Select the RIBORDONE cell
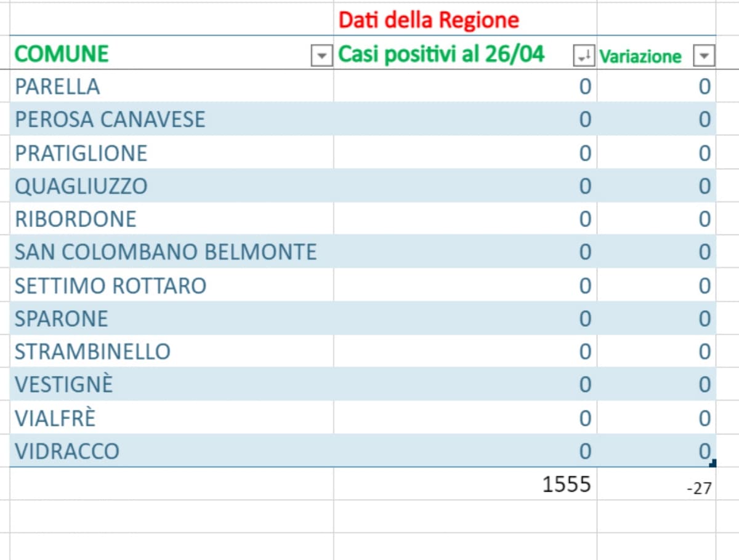The image size is (739, 560). click(x=75, y=219)
